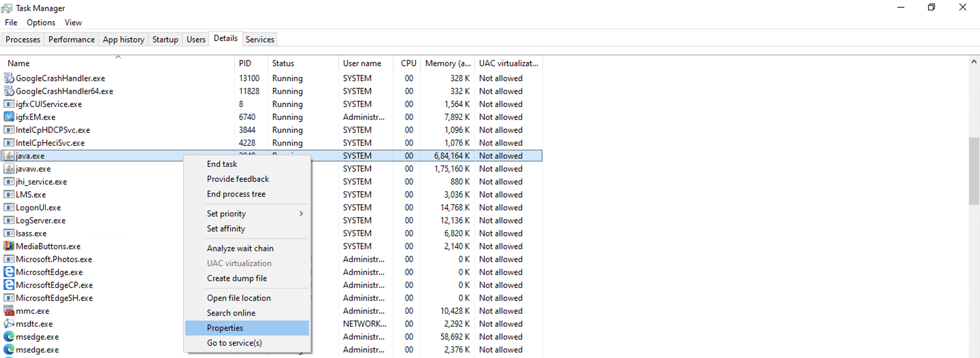Open the Options menu
The width and height of the screenshot is (980, 358).
(x=41, y=22)
